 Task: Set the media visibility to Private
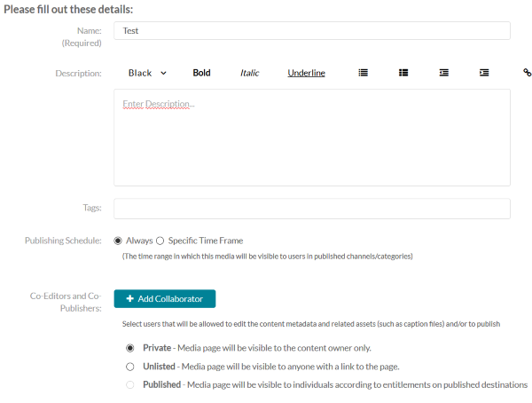(130, 348)
